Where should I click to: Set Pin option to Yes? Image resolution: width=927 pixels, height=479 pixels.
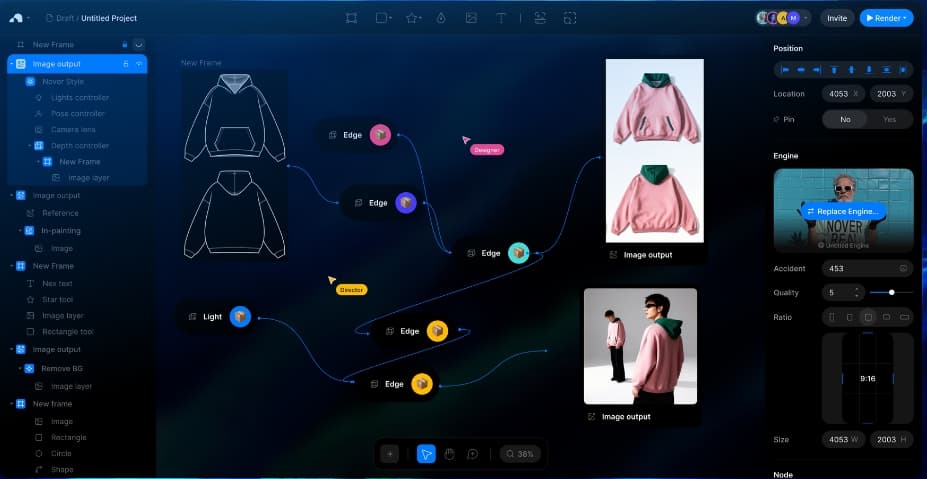pos(890,119)
